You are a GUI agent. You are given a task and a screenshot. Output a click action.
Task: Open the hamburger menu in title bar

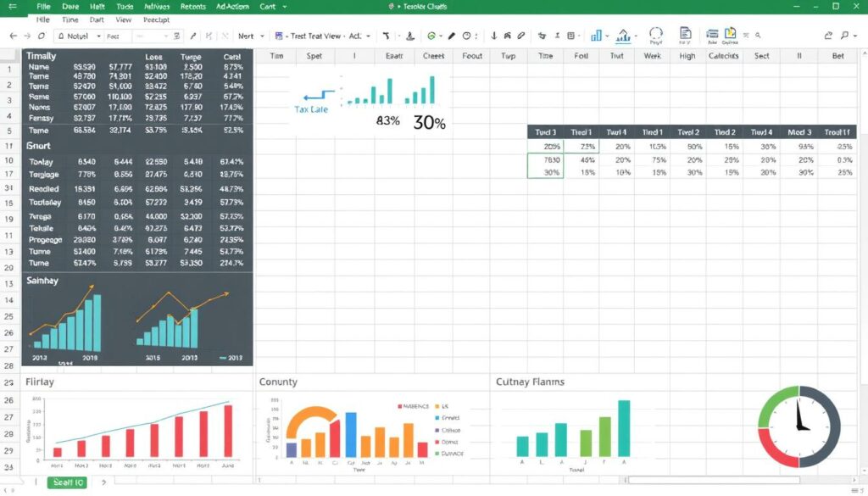click(x=12, y=7)
